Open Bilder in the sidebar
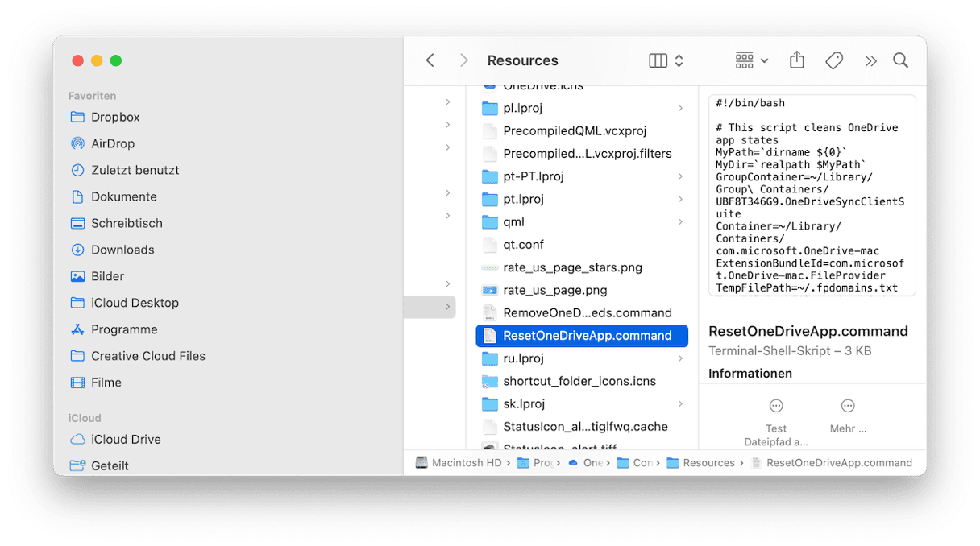 tap(107, 276)
